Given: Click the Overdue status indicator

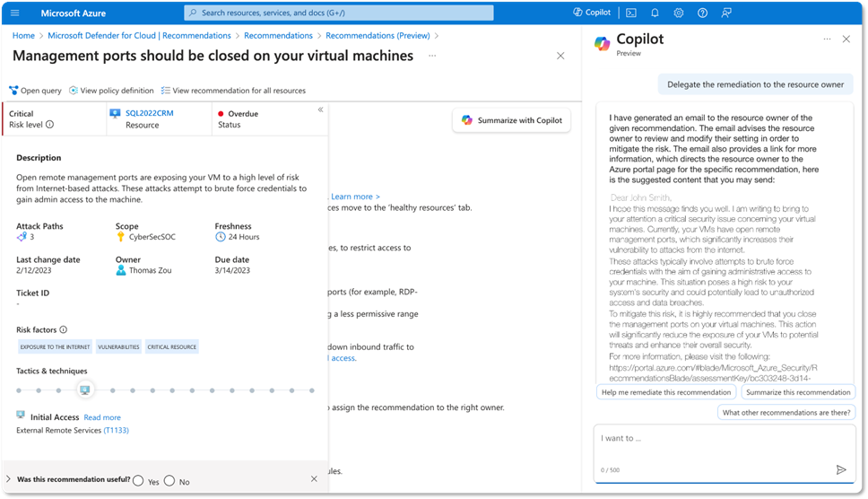Looking at the screenshot, I should click(x=238, y=114).
